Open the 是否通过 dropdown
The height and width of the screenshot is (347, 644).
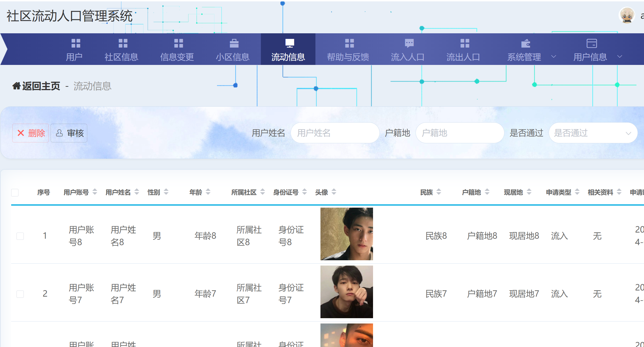593,133
